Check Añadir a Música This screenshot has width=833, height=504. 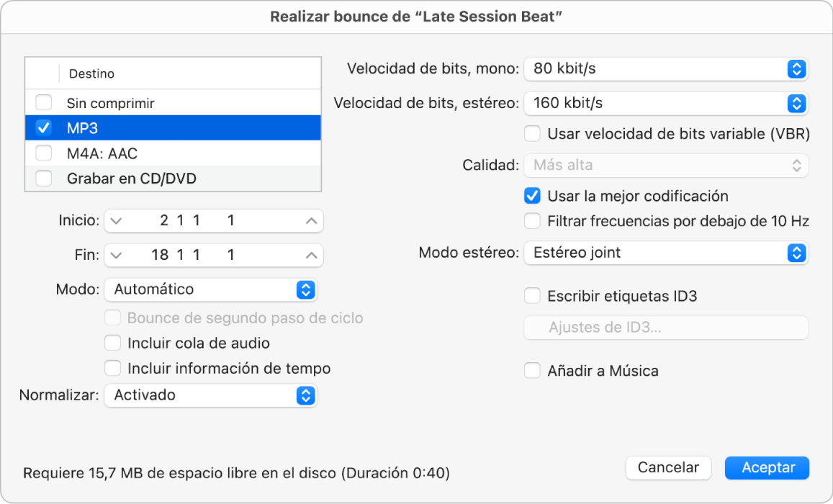pyautogui.click(x=533, y=371)
